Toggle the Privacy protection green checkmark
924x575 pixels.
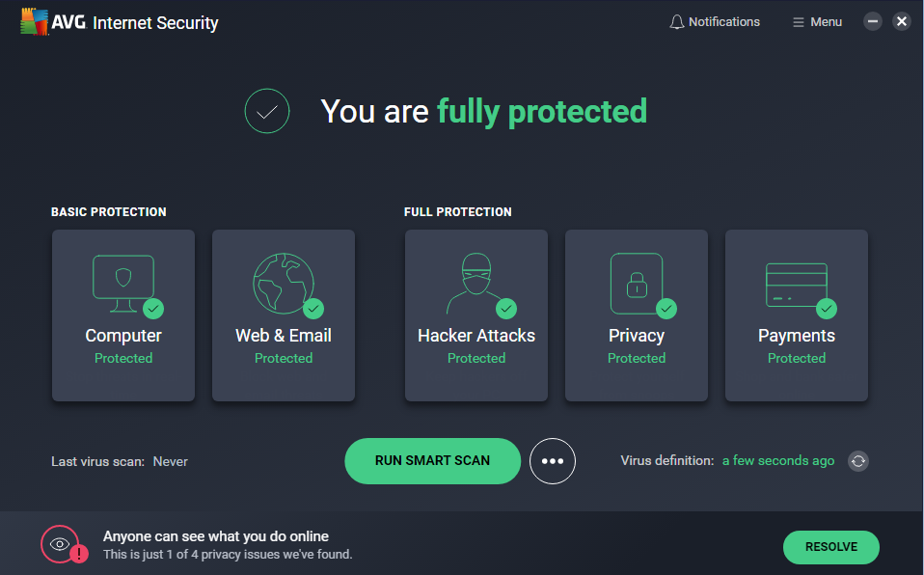[666, 310]
